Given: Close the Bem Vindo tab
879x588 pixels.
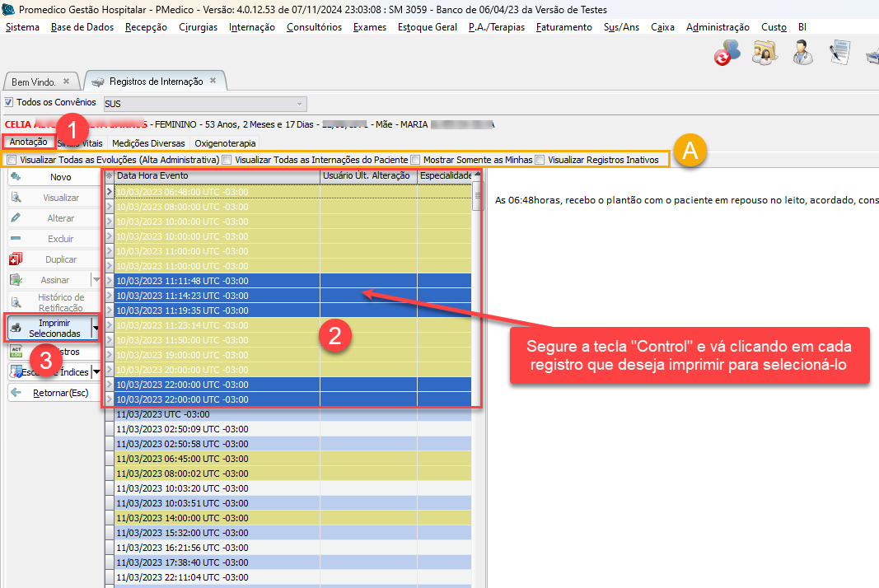Looking at the screenshot, I should click(x=67, y=82).
